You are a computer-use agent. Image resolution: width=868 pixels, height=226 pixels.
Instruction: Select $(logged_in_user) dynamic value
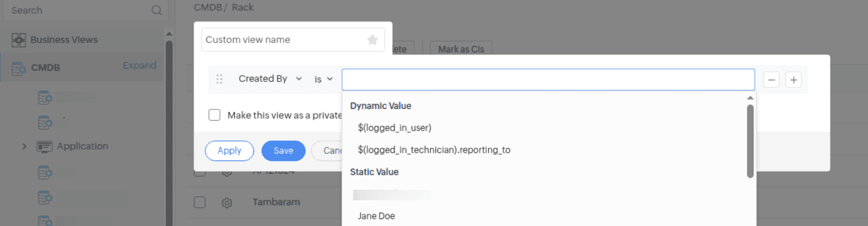tap(395, 127)
